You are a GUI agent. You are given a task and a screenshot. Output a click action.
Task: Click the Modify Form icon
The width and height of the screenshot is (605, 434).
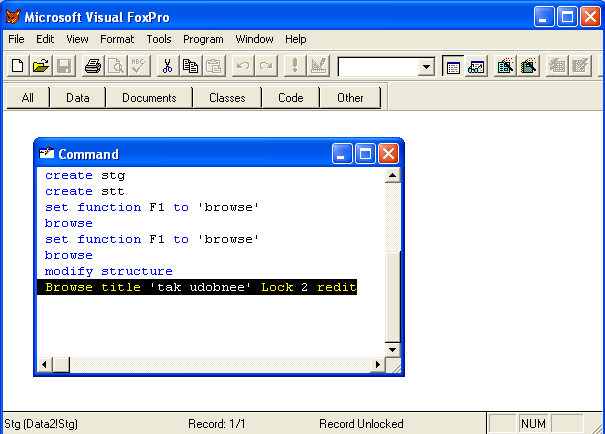coord(318,66)
